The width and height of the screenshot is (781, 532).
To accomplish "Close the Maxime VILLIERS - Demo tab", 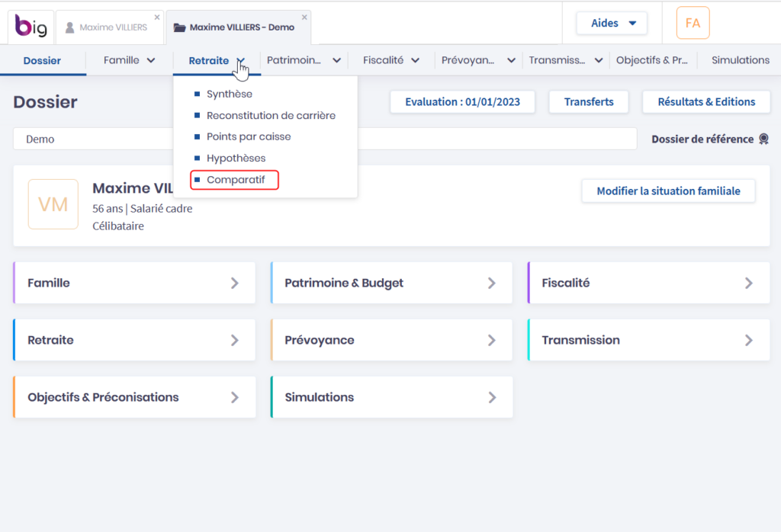I will [304, 17].
